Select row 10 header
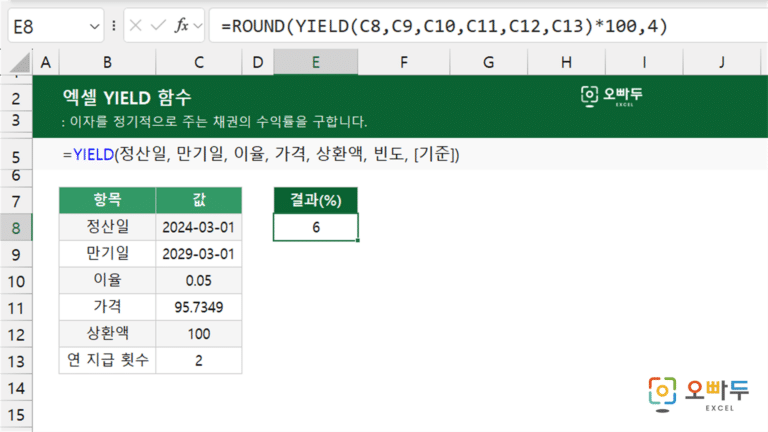The width and height of the screenshot is (768, 432). pyautogui.click(x=16, y=281)
